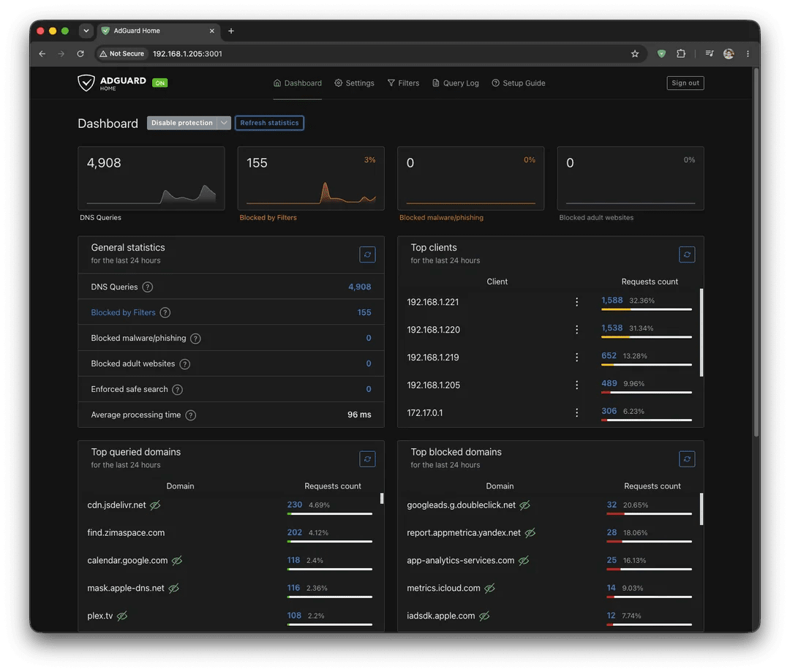This screenshot has height=672, width=790.
Task: Open the Settings nav item
Action: (354, 83)
